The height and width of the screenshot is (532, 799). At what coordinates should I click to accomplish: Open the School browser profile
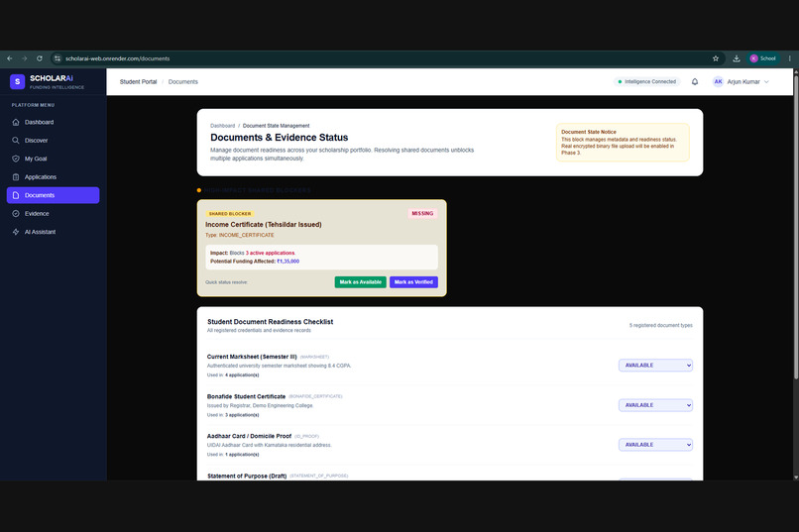point(763,58)
